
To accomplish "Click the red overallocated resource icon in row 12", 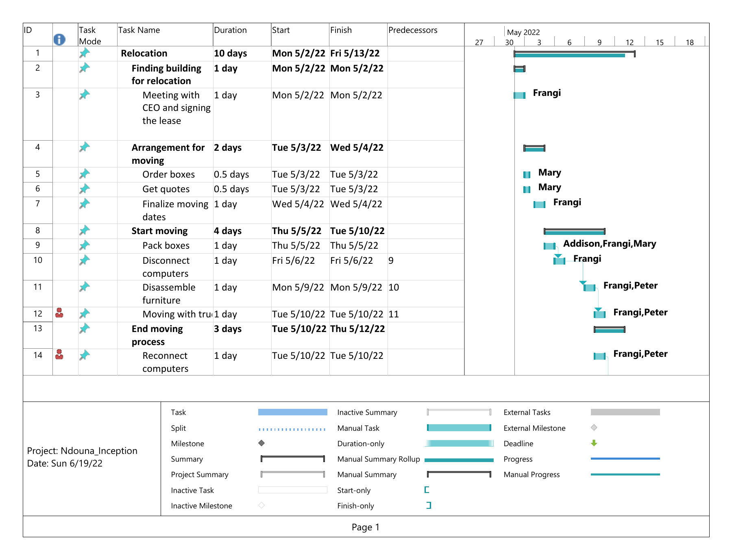I will pos(59,313).
